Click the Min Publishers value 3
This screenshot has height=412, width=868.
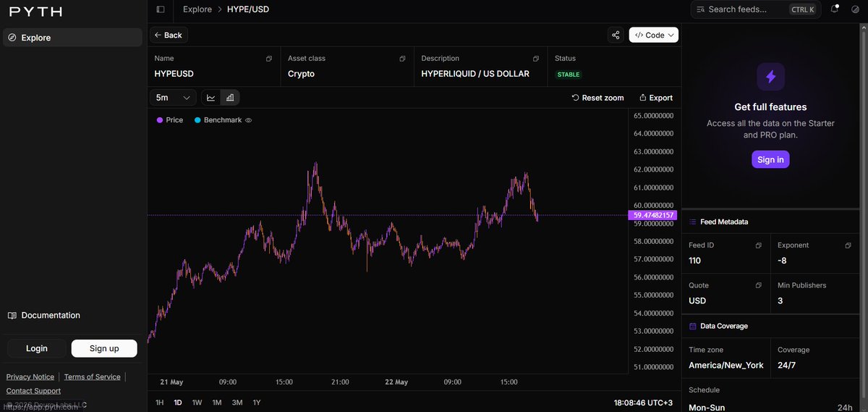780,300
